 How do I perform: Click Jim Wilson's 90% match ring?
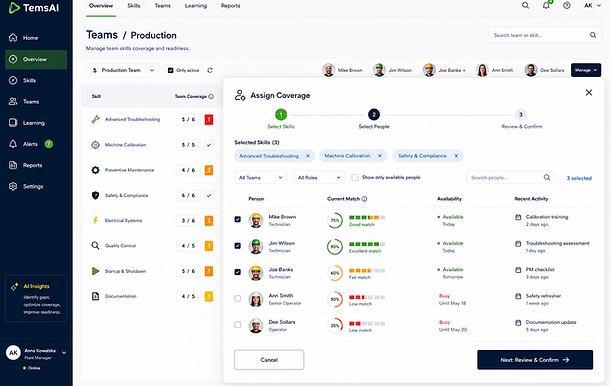pyautogui.click(x=335, y=247)
